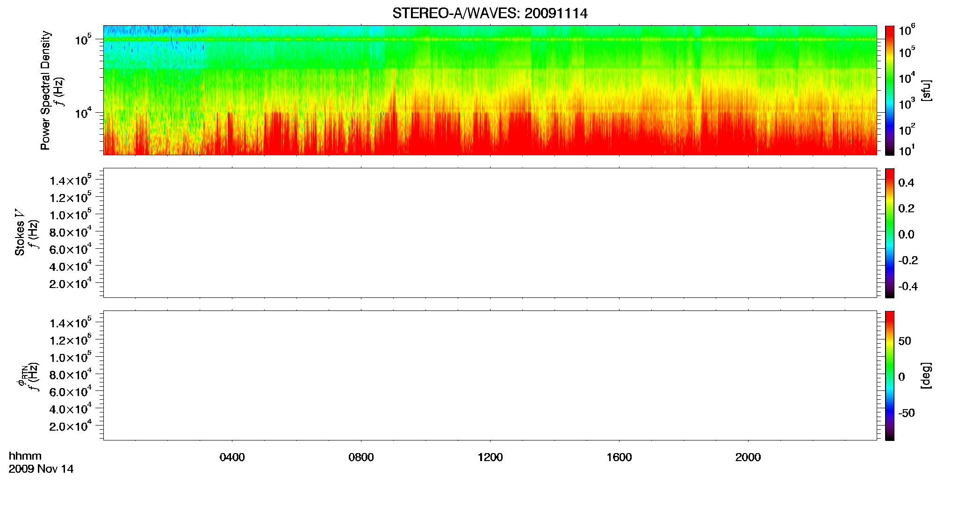980x505 pixels.
Task: Click the Stokes V axis label
Action: tap(20, 232)
